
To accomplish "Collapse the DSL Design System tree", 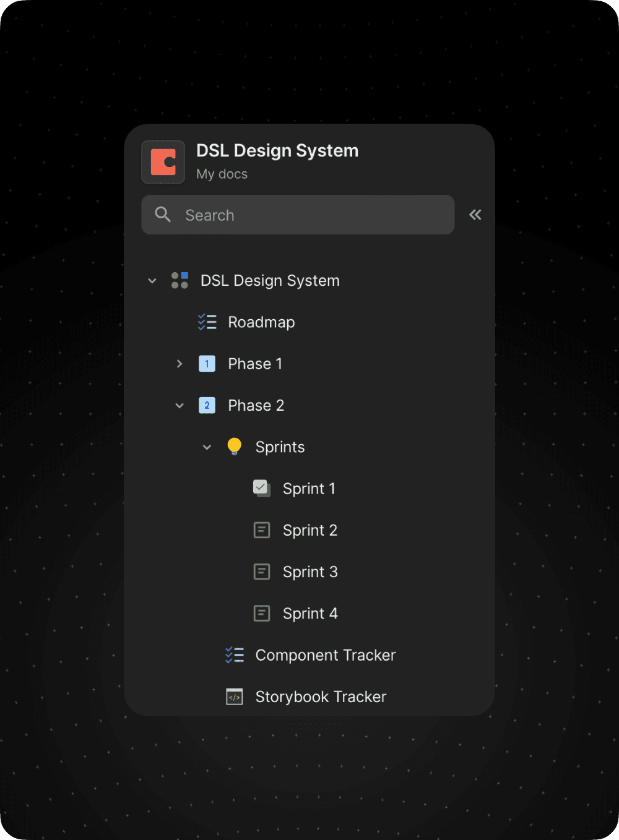I will (152, 281).
